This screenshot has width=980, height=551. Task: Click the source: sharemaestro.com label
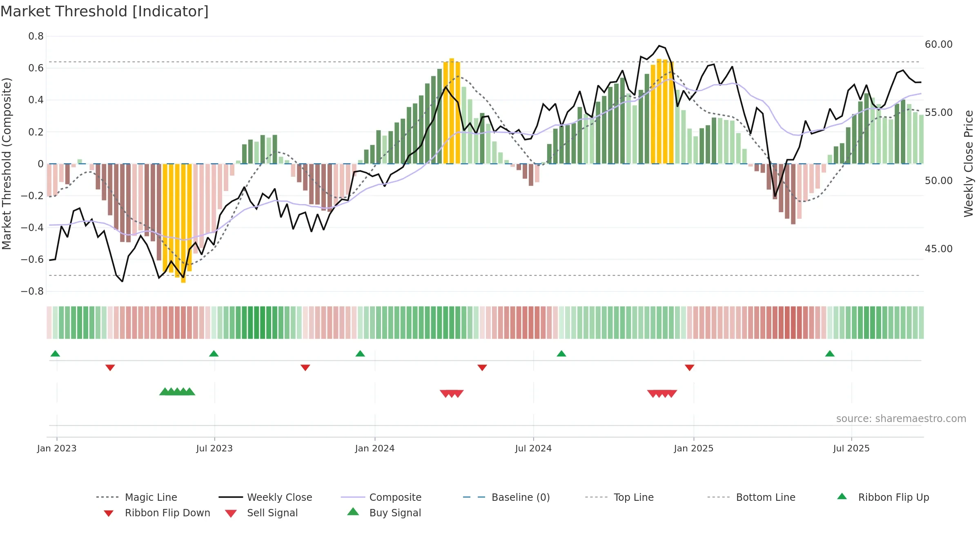pyautogui.click(x=901, y=419)
